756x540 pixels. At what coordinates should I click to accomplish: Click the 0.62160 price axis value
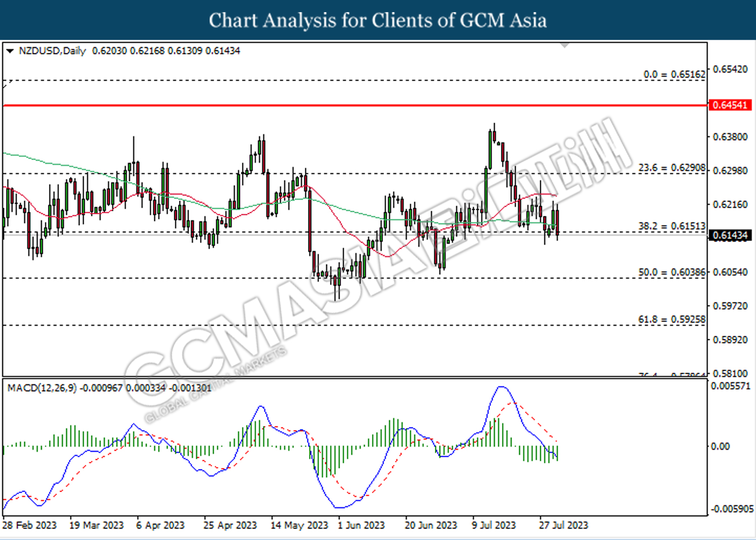730,204
